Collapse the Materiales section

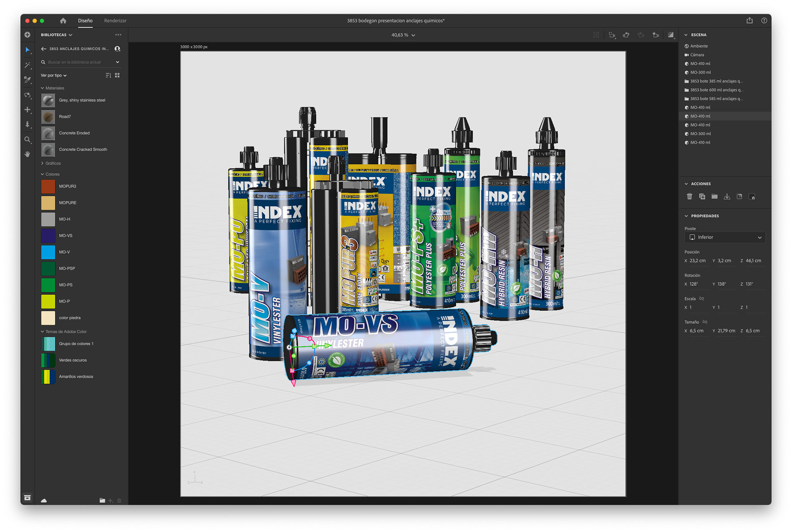coord(42,88)
